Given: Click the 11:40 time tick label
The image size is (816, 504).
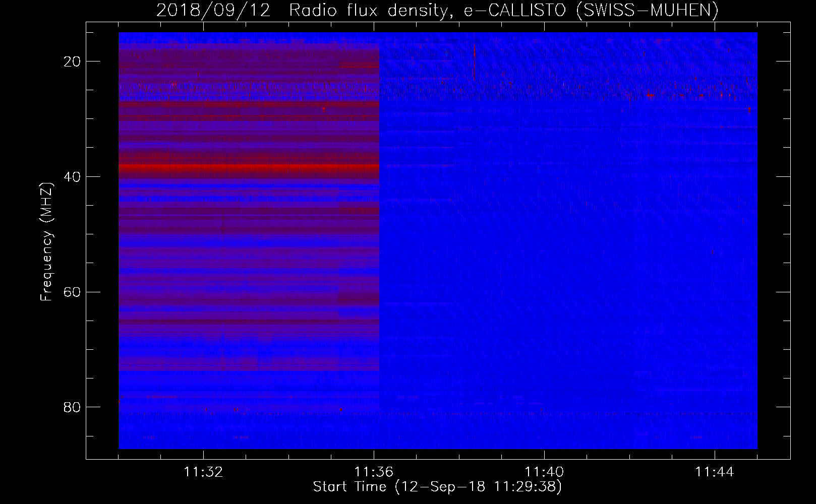Looking at the screenshot, I should click(544, 472).
